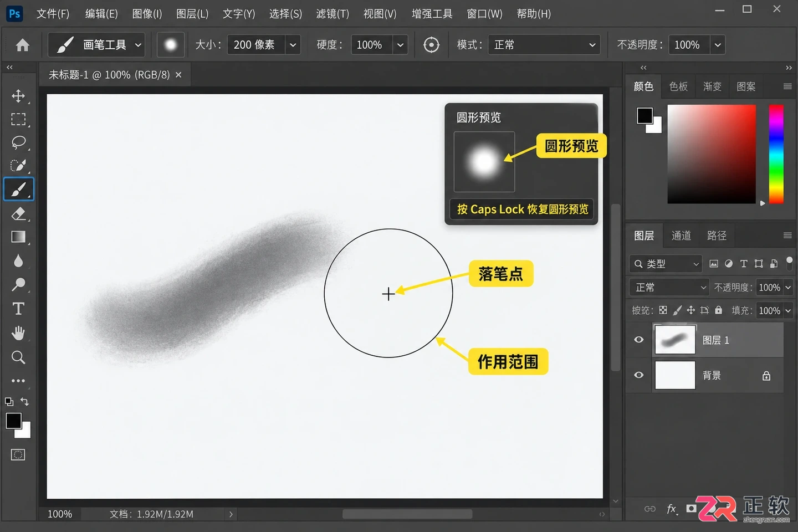The width and height of the screenshot is (798, 532).
Task: Filter layers by smart object icon
Action: click(774, 264)
